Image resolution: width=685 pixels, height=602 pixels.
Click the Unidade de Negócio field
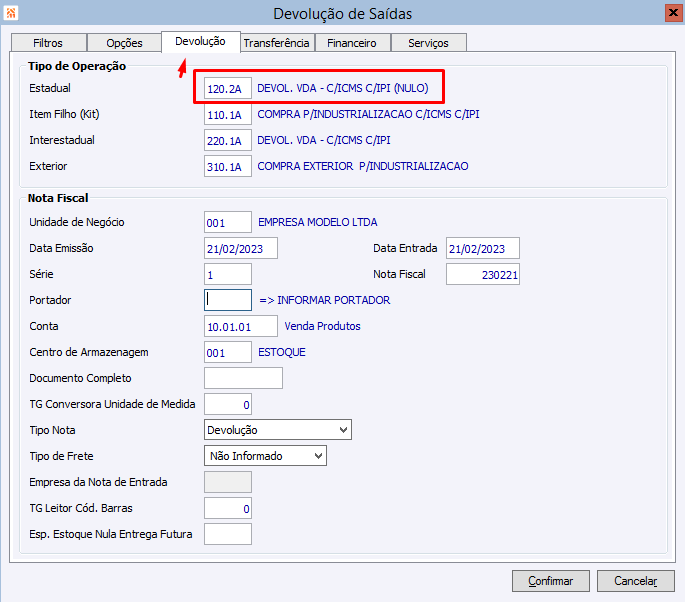point(228,222)
